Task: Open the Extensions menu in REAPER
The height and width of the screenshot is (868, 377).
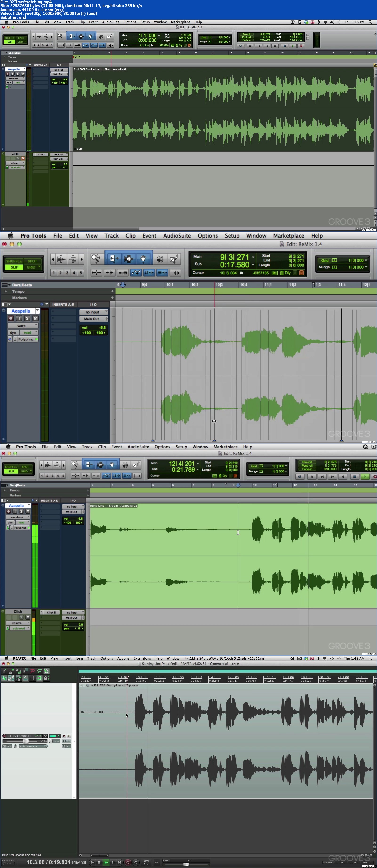Action: point(142,658)
